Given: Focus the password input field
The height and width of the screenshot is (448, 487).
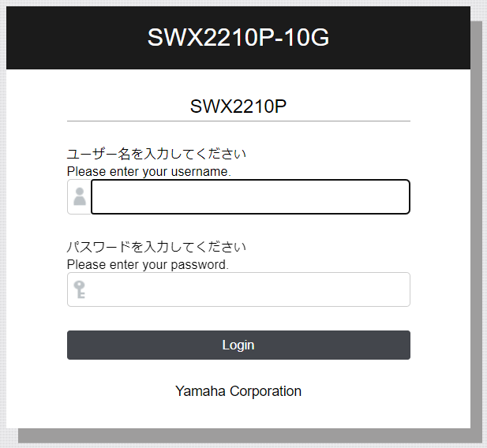Looking at the screenshot, I should pos(250,289).
